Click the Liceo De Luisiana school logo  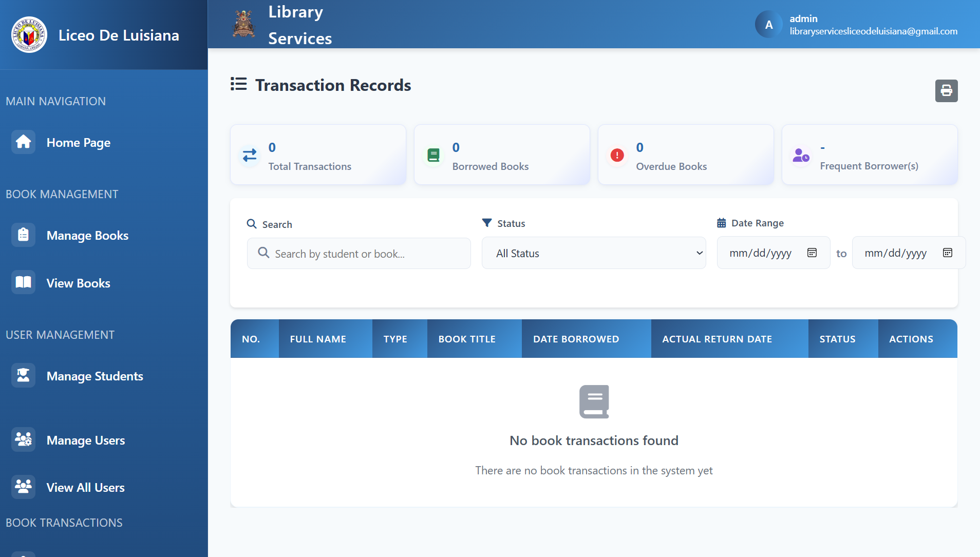pos(29,34)
